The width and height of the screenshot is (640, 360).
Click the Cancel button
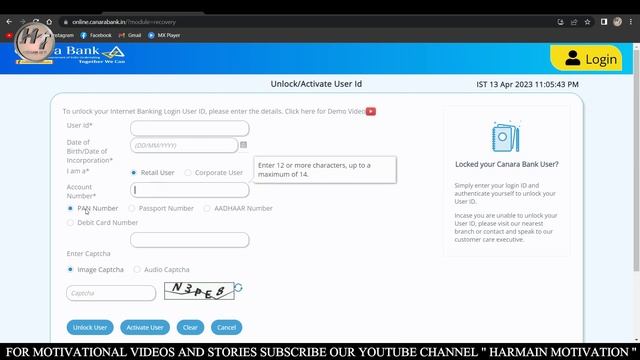point(227,327)
